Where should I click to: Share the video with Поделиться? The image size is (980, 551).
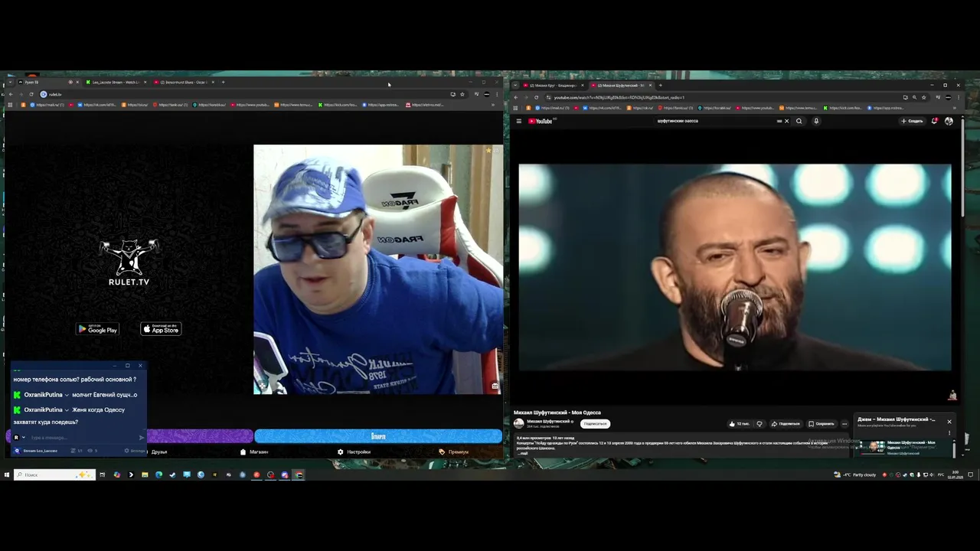pyautogui.click(x=786, y=423)
